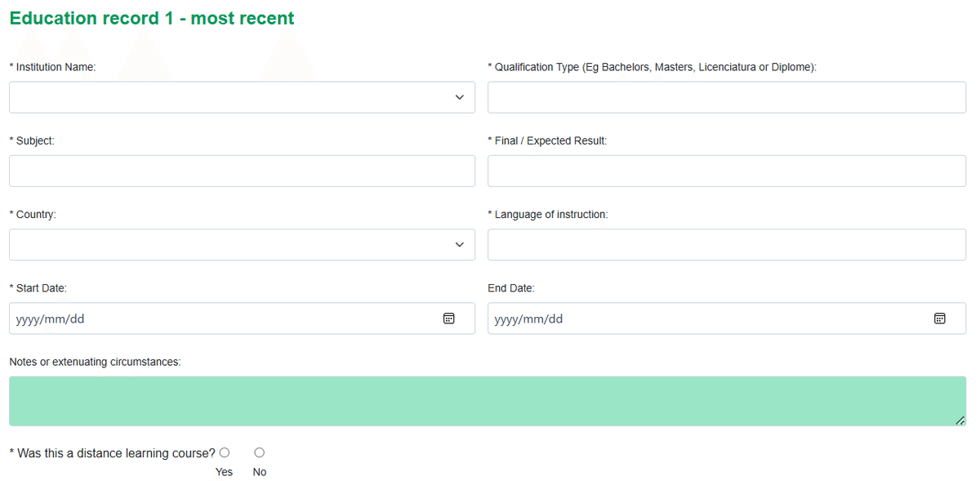Click the Language of instruction field
980x481 pixels.
tap(726, 245)
